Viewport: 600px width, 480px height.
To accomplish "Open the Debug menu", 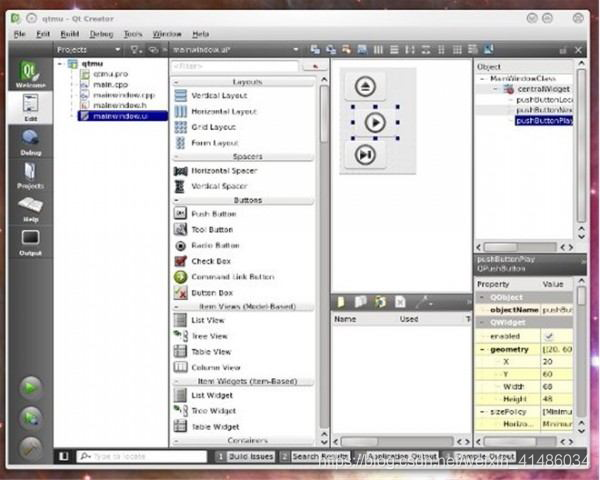I will [x=101, y=34].
